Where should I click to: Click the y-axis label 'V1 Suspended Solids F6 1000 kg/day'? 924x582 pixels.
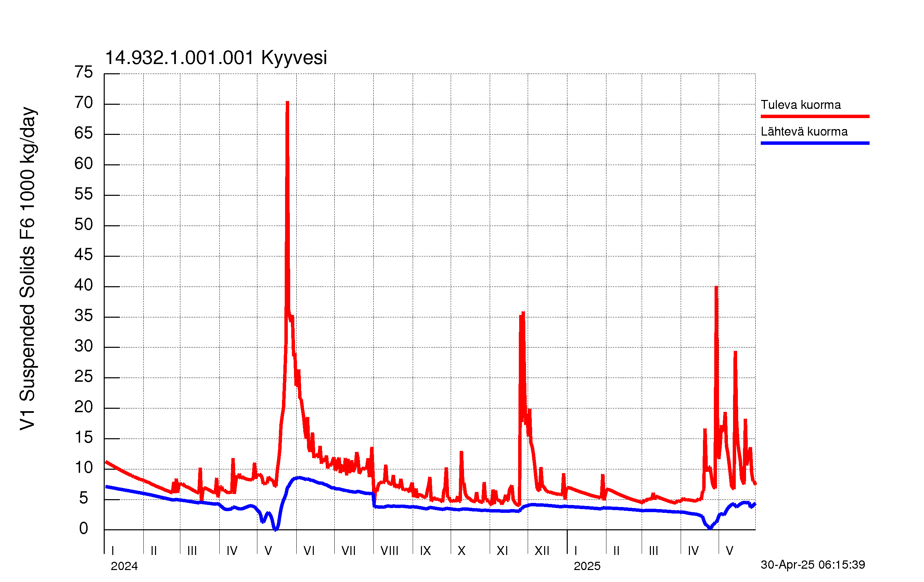(x=28, y=269)
